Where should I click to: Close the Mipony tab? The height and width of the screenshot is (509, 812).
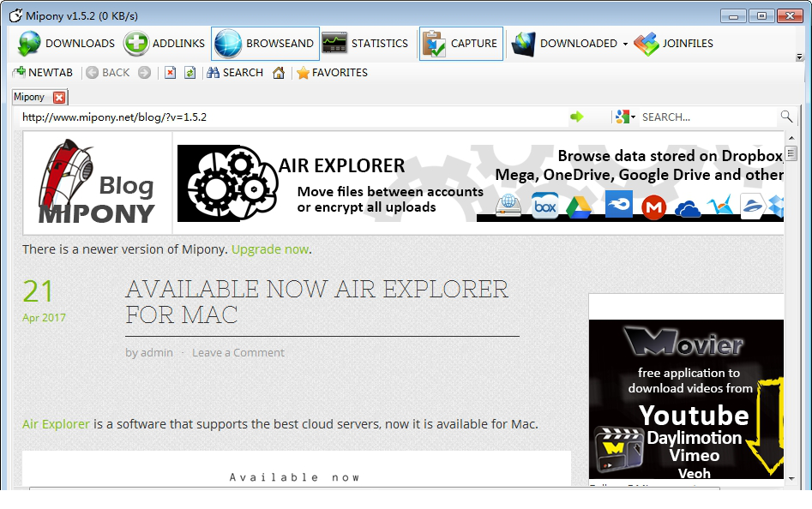pos(59,97)
